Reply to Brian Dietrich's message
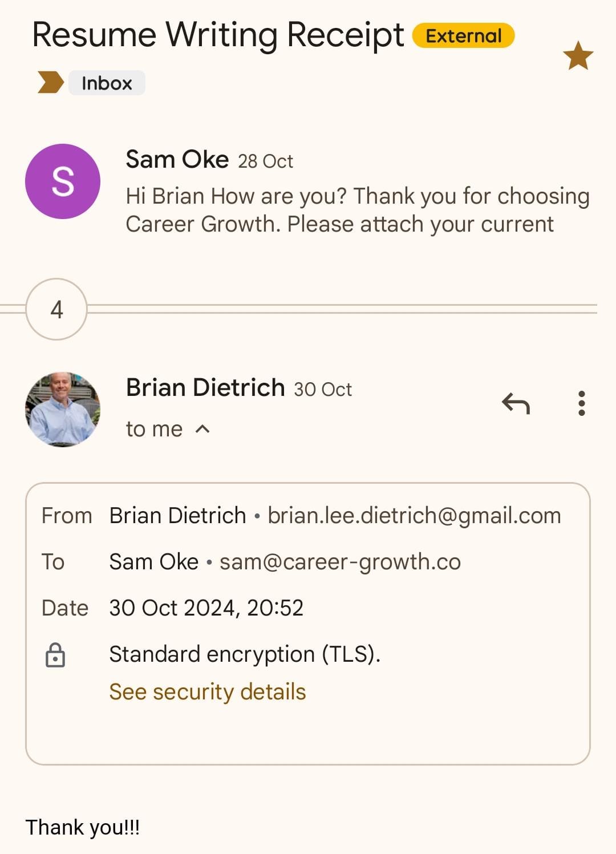 pos(516,403)
